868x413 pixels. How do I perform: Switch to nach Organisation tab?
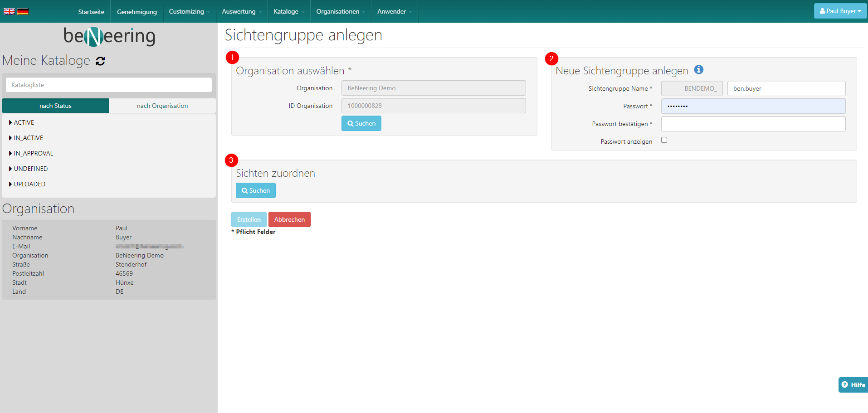162,106
